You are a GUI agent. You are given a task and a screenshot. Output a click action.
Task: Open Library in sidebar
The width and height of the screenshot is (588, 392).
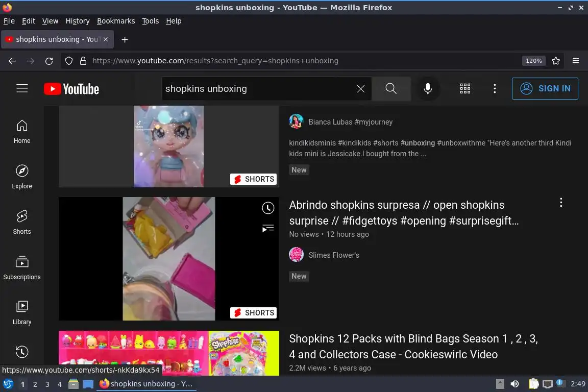22,313
